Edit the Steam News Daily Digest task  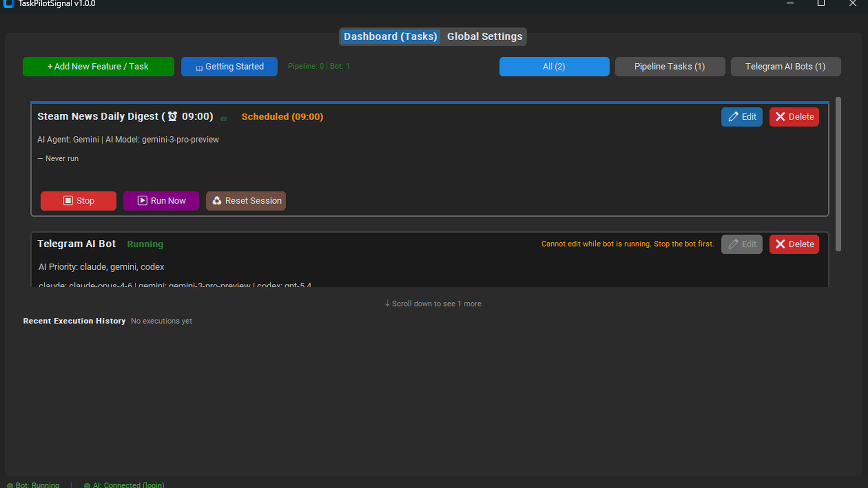[741, 117]
